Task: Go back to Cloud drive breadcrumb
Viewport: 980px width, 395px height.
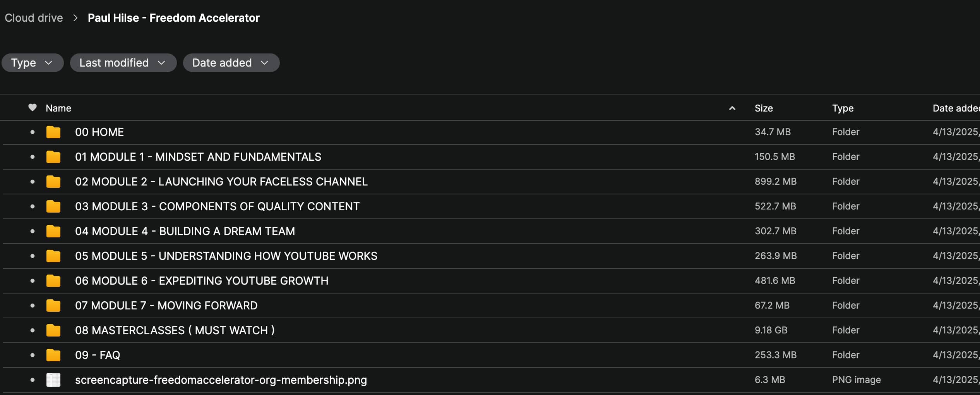Action: point(34,18)
